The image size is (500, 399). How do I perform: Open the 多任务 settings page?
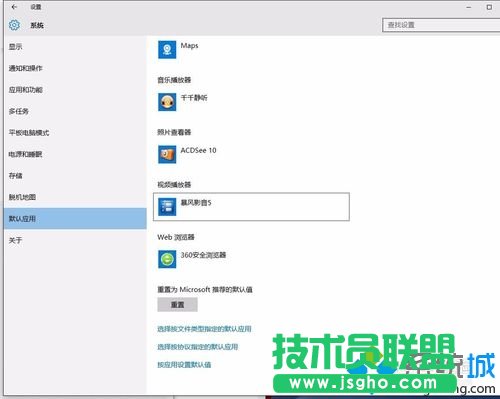click(x=75, y=111)
